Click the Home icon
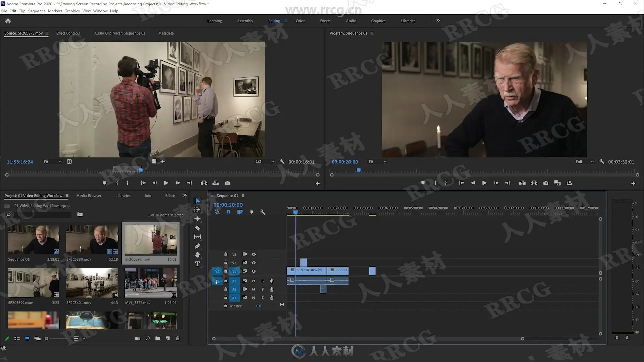The height and width of the screenshot is (362, 644). click(8, 21)
